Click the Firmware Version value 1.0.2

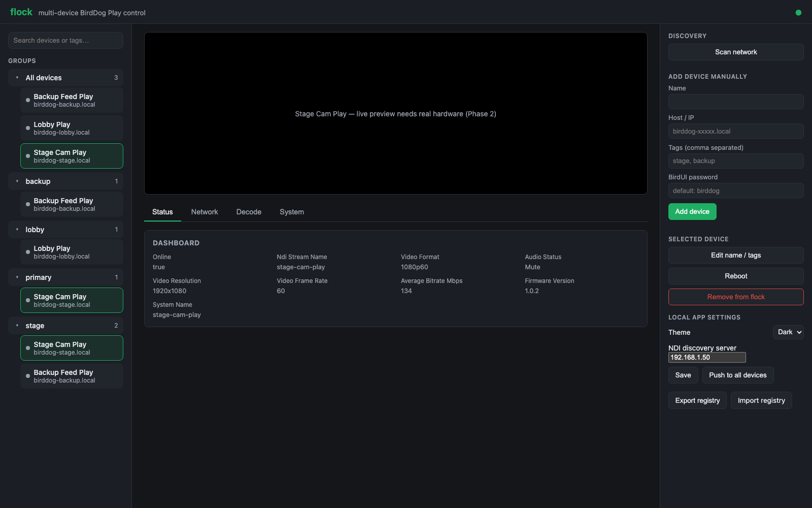point(532,291)
